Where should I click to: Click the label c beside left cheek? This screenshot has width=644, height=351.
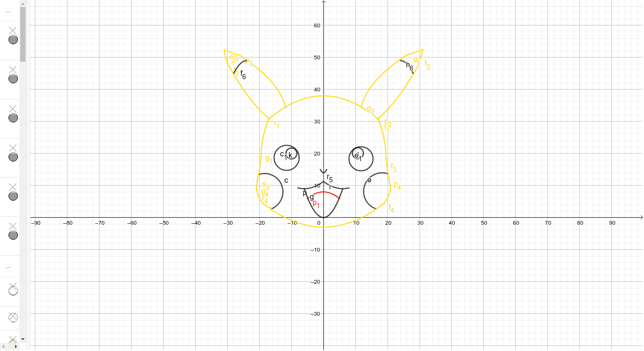point(286,180)
